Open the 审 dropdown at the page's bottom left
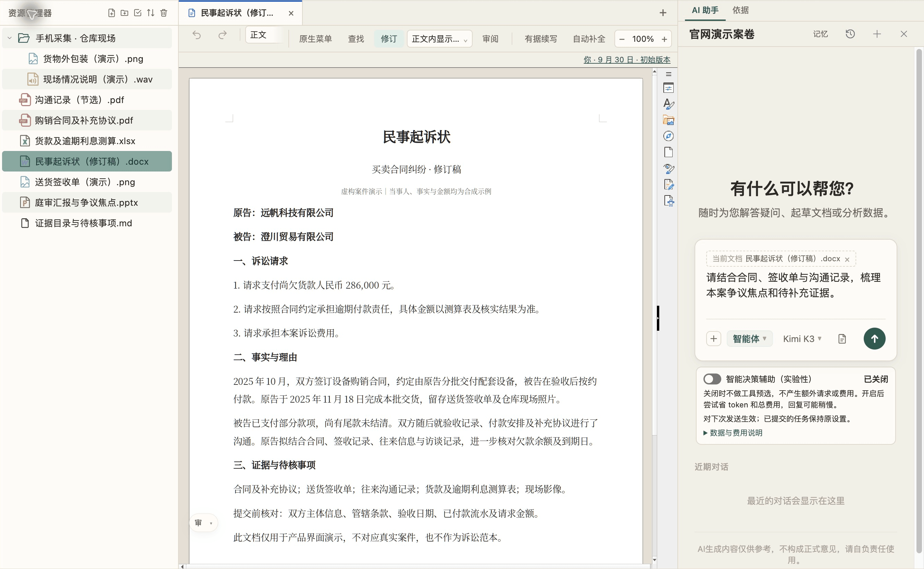The height and width of the screenshot is (569, 924). [x=204, y=523]
